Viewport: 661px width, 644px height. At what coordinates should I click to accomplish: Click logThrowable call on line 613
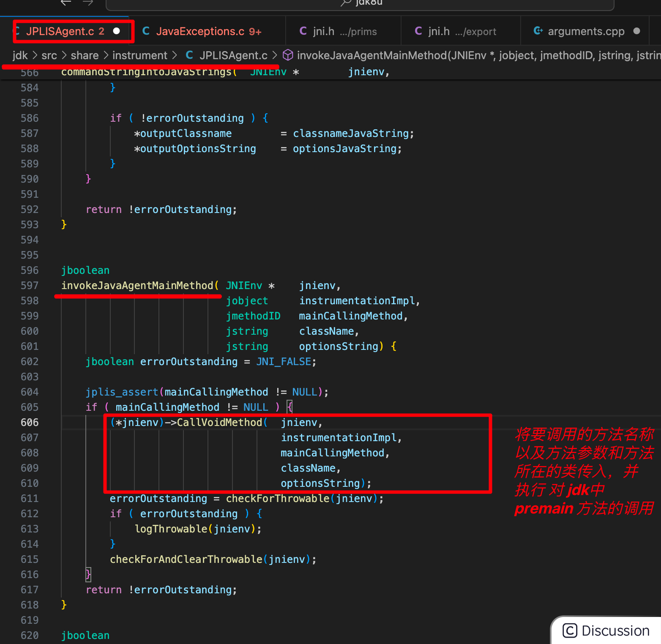coord(171,529)
